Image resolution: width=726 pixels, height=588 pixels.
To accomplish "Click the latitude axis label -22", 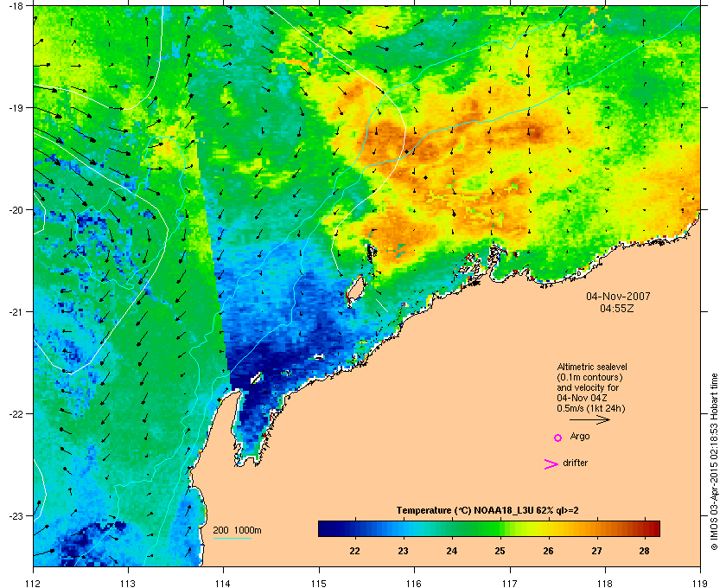I will 16,413.
